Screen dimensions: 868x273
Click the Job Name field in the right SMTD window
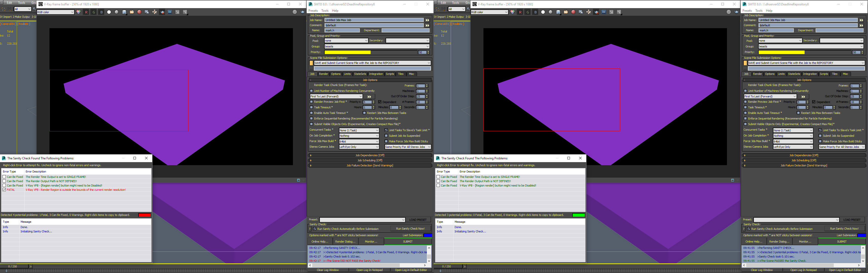coord(808,20)
